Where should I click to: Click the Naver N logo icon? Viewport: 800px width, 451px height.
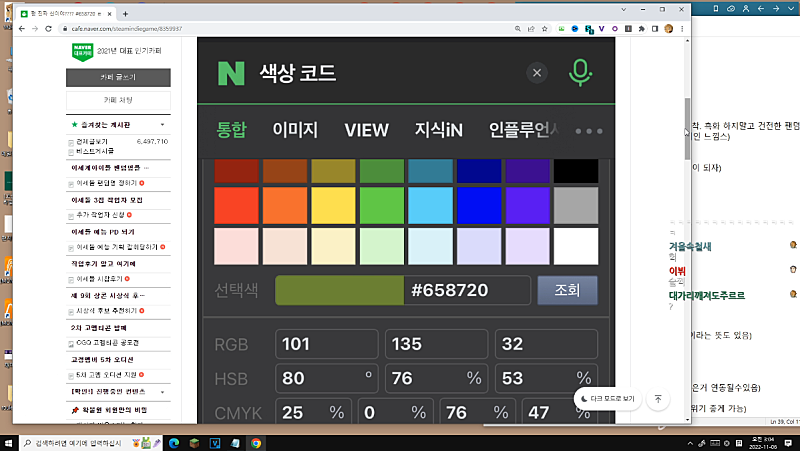(231, 73)
